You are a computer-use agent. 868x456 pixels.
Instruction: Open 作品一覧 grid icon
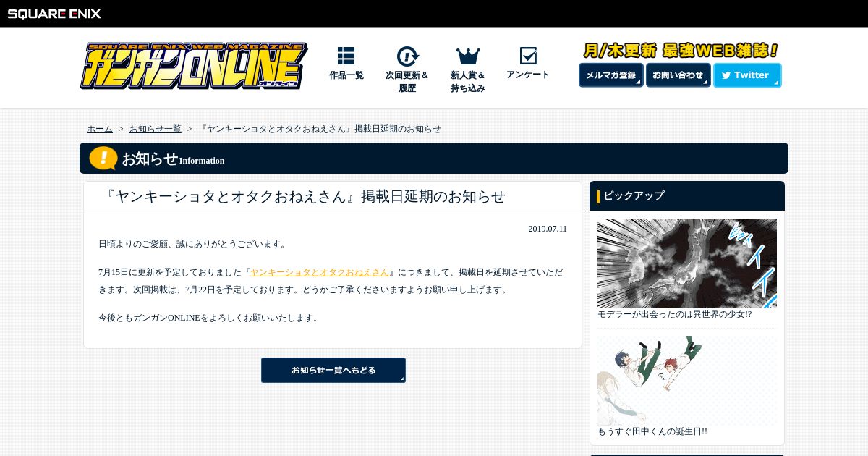346,56
